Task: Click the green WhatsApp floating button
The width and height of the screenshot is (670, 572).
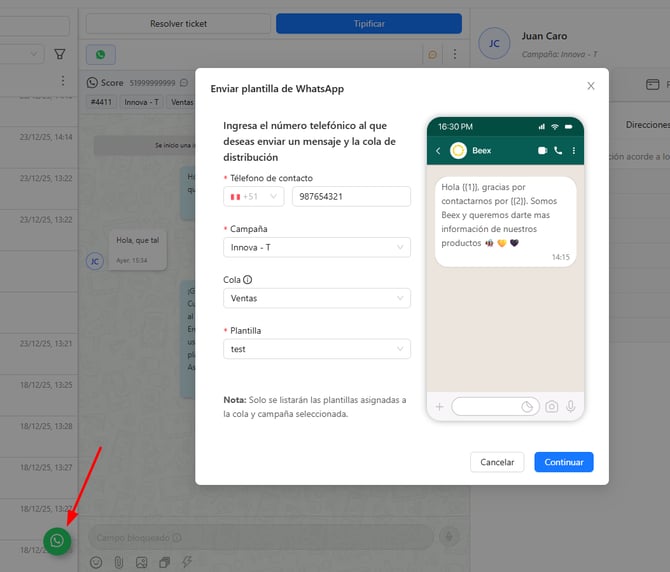Action: point(57,541)
